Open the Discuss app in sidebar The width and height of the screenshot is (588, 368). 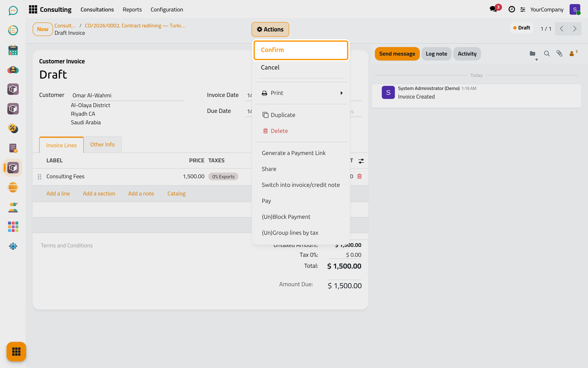[x=13, y=11]
